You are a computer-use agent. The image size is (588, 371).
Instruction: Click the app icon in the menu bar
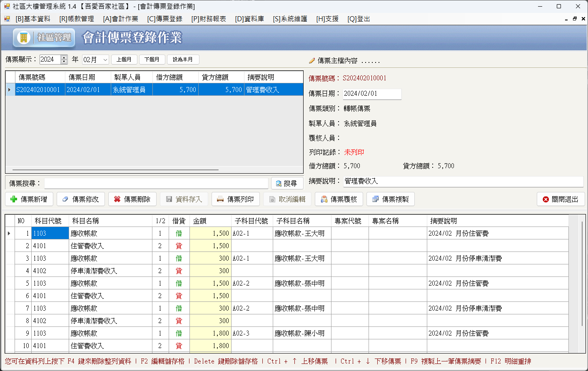(7, 19)
